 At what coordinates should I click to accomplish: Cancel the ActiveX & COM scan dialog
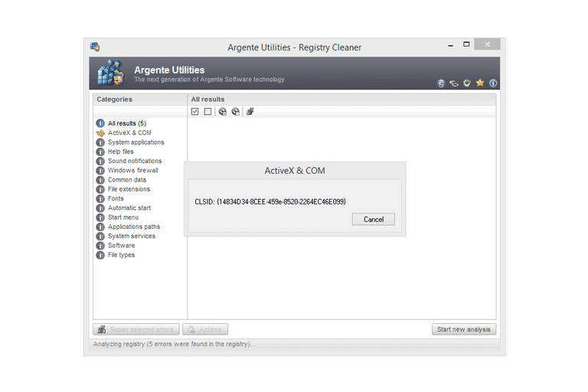(374, 220)
